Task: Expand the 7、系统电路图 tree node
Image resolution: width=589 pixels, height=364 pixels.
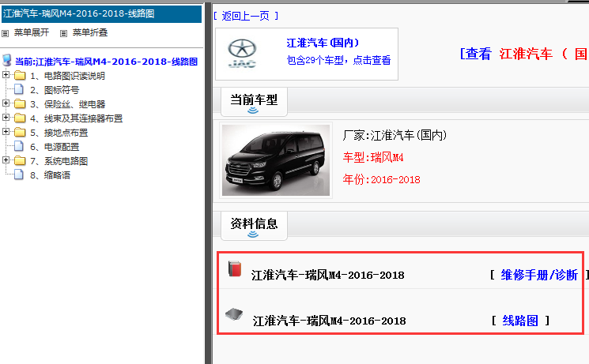Action: 6,160
